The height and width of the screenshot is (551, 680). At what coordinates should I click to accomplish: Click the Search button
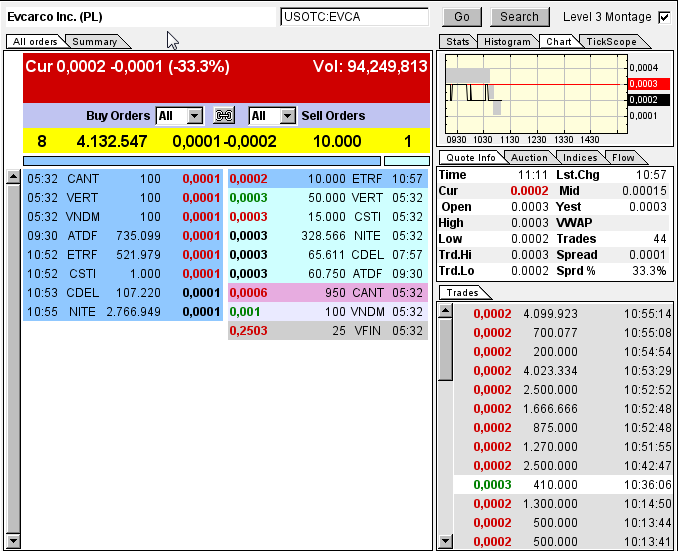coord(519,17)
